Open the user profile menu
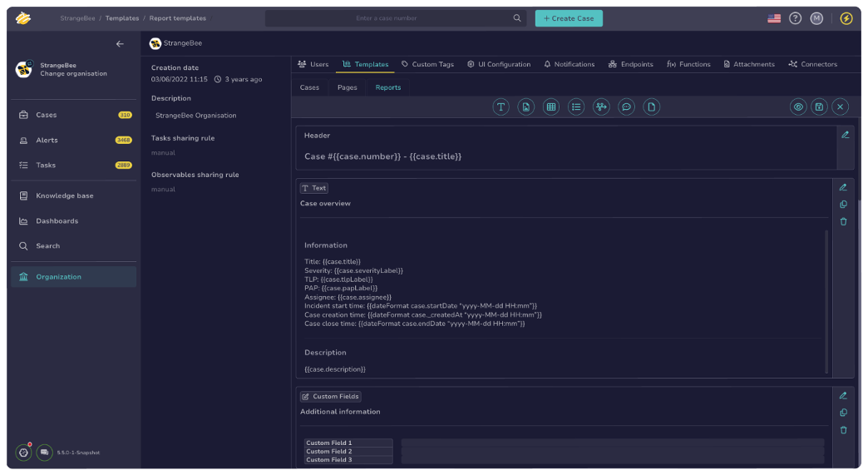The image size is (868, 475). point(816,18)
